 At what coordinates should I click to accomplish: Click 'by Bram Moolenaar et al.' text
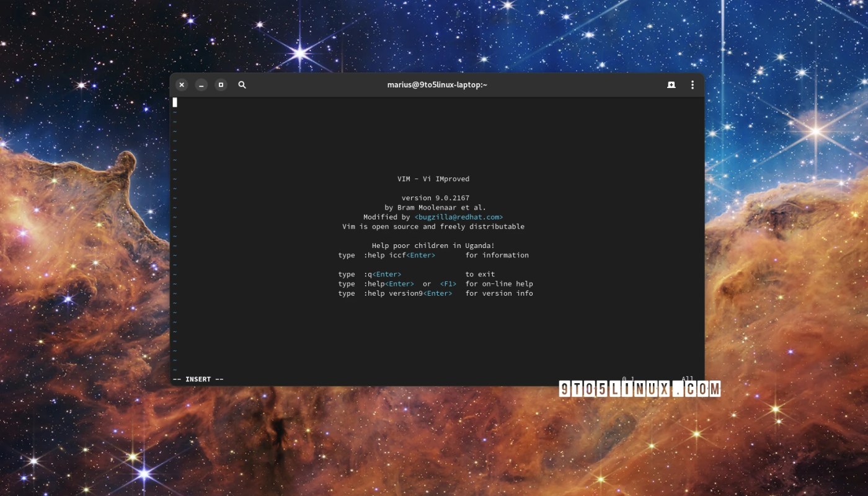point(435,208)
